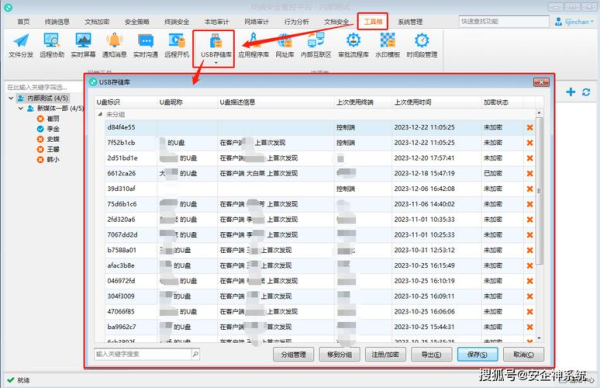The width and height of the screenshot is (600, 388).
Task: Collapse the 未分组 group triangle
Action: click(100, 114)
